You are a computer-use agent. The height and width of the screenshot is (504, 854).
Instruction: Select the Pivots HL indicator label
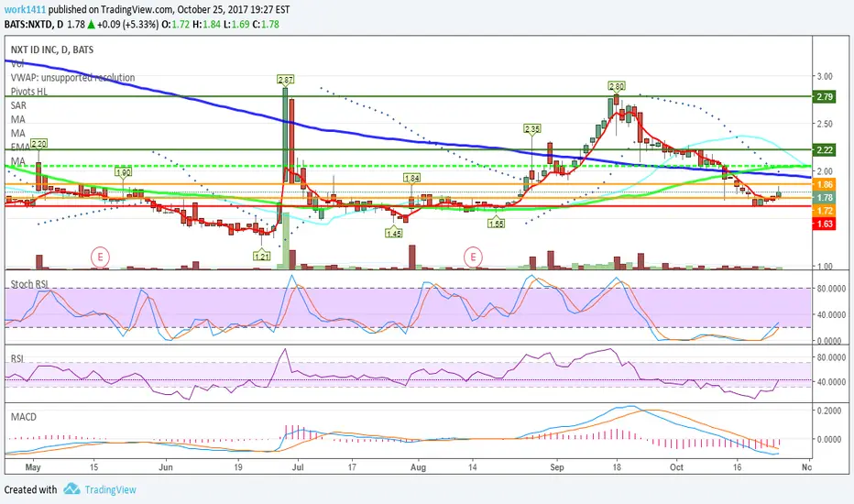29,92
